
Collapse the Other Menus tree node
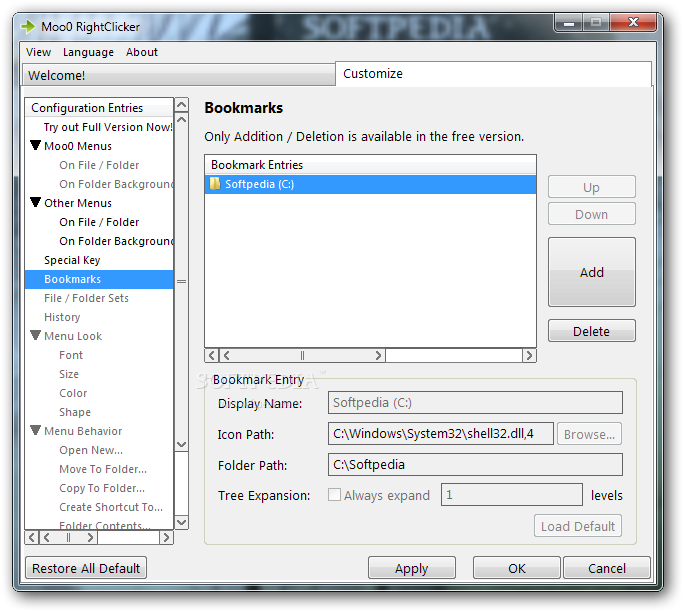coord(36,202)
